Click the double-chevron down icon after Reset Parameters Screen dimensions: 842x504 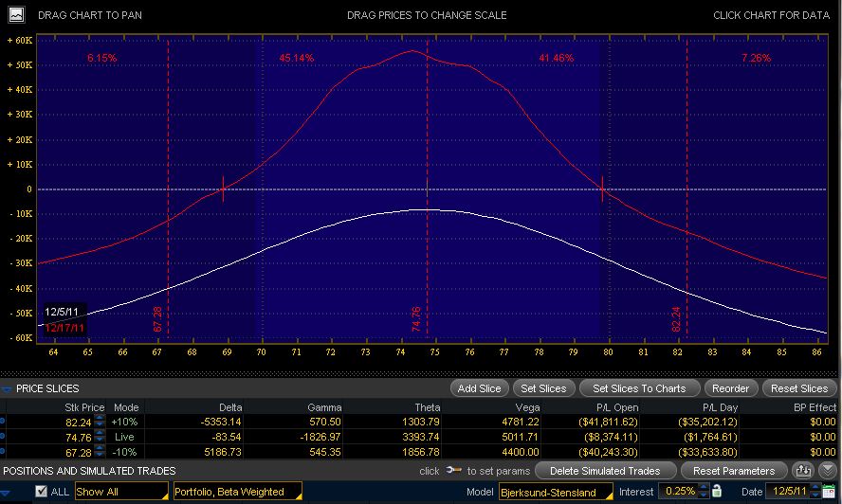click(828, 471)
